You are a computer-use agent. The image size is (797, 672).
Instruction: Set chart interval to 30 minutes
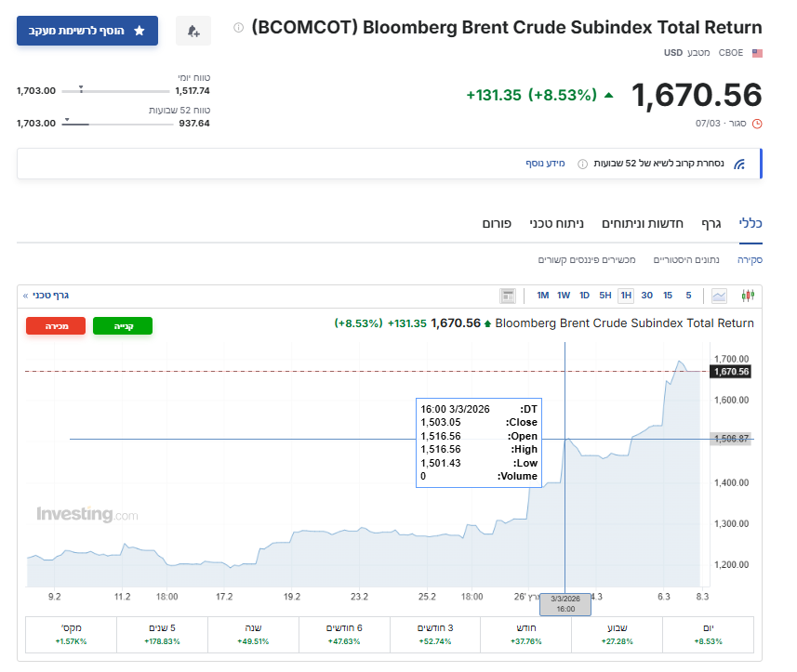click(x=646, y=296)
